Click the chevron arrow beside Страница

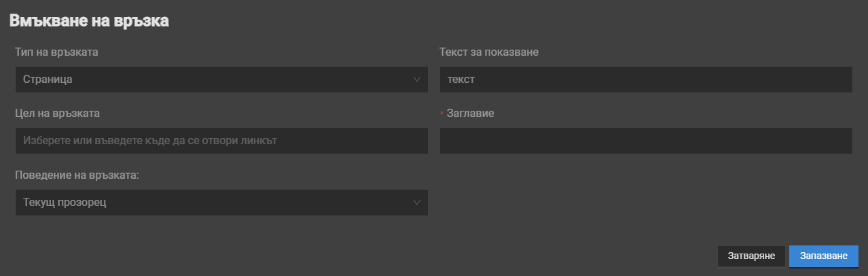417,80
